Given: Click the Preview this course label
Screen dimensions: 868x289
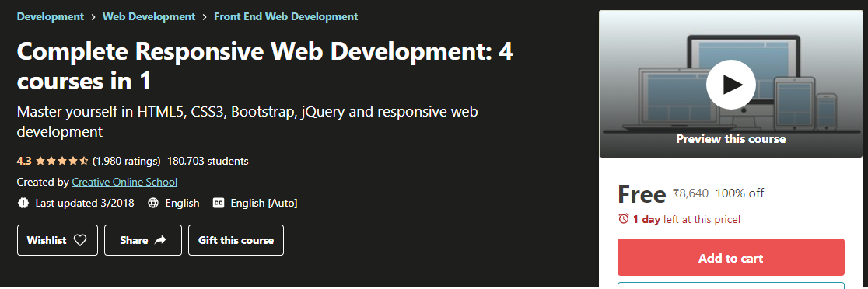Looking at the screenshot, I should 730,139.
